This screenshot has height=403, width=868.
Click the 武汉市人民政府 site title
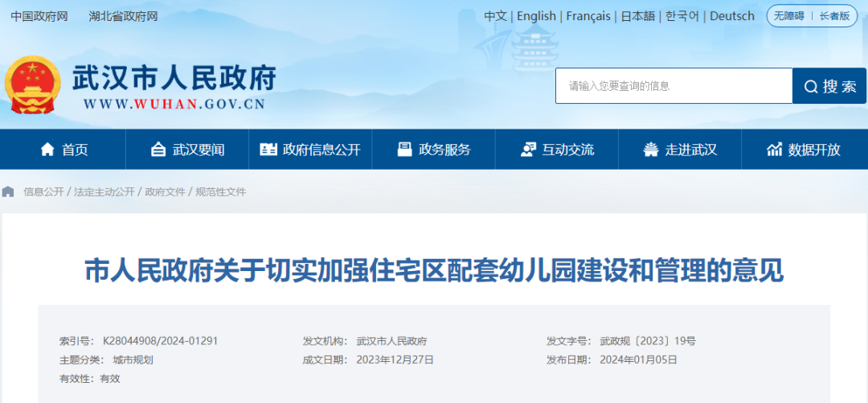(174, 78)
